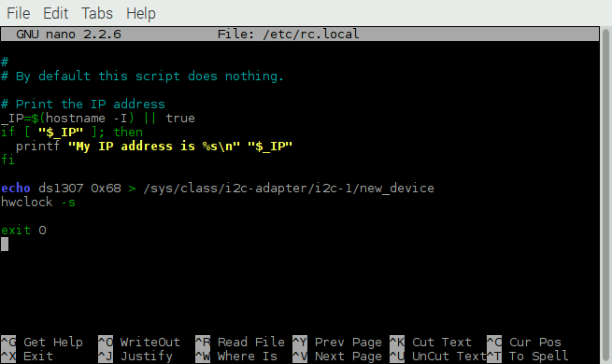The image size is (612, 364).
Task: Click the terminal's vertical scrollbar
Action: pos(606,195)
